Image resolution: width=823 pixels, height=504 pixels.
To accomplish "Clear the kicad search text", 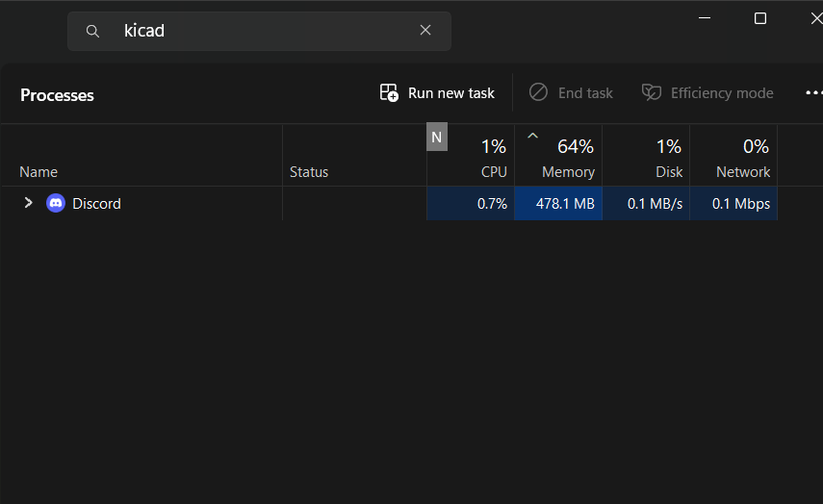I will 425,31.
